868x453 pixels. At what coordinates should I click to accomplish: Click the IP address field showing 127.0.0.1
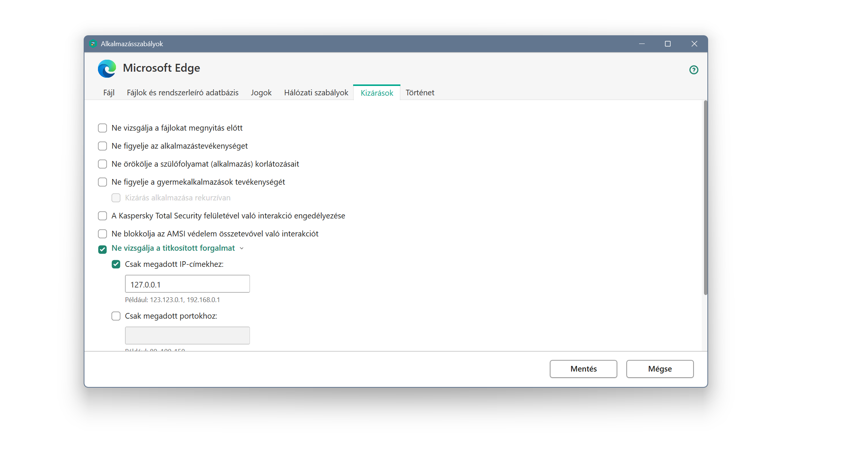point(187,284)
